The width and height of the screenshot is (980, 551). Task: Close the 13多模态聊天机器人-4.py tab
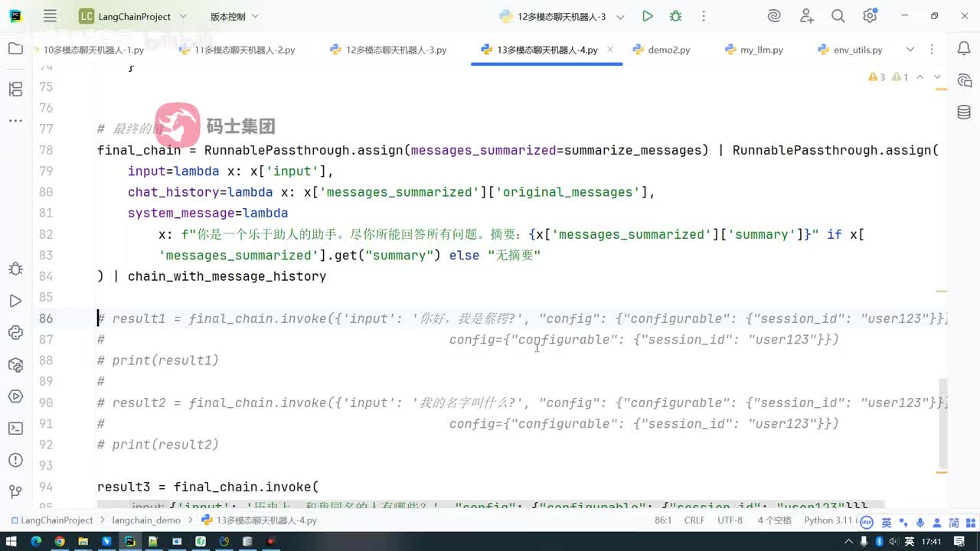click(x=610, y=49)
